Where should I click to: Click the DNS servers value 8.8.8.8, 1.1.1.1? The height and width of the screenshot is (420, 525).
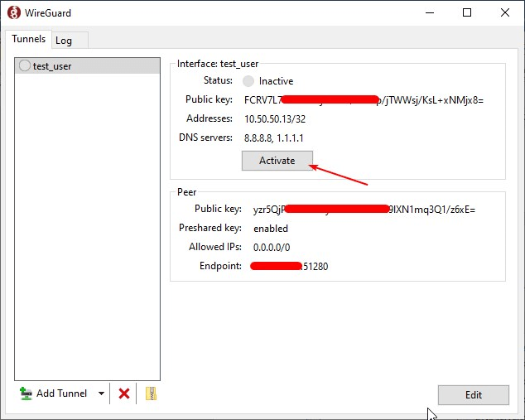[280, 137]
